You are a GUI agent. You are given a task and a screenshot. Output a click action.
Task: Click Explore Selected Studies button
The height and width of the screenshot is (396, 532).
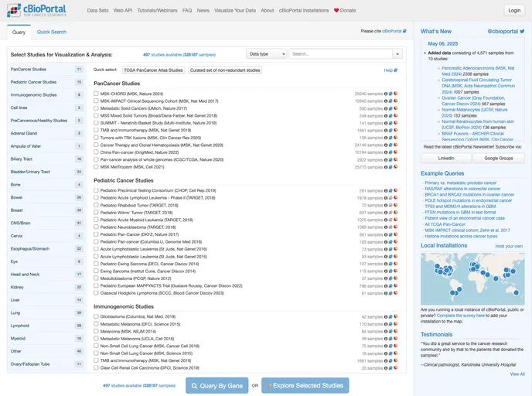coord(305,385)
